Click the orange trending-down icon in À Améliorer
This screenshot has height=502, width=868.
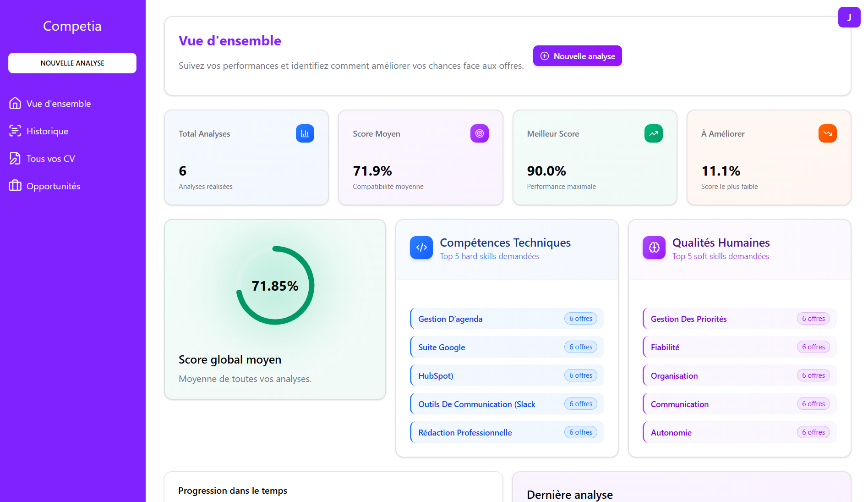(827, 133)
